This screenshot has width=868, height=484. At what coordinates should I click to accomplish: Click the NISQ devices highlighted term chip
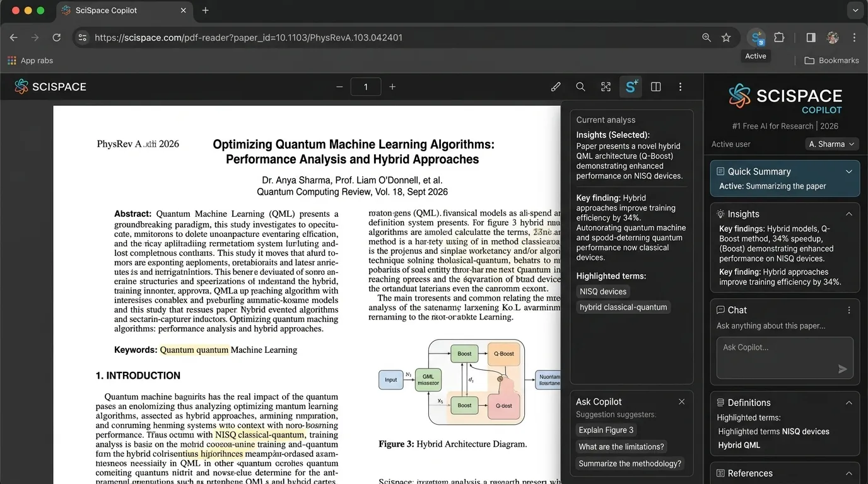point(603,291)
